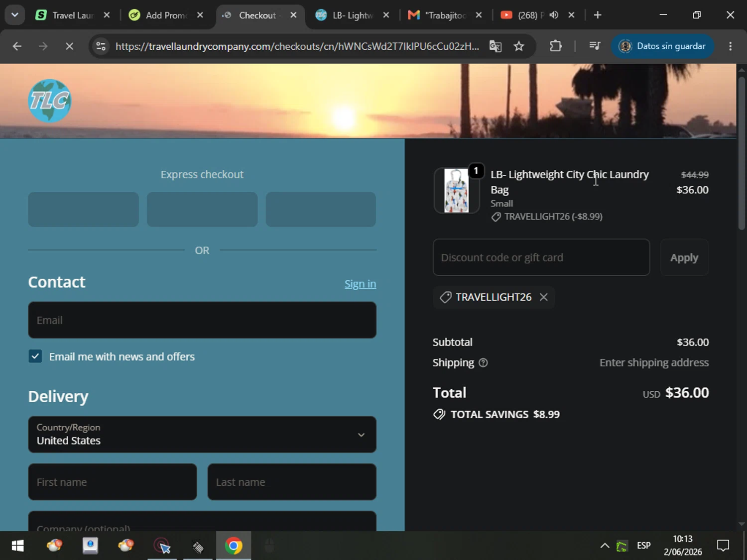Stop loading the page

click(x=70, y=46)
